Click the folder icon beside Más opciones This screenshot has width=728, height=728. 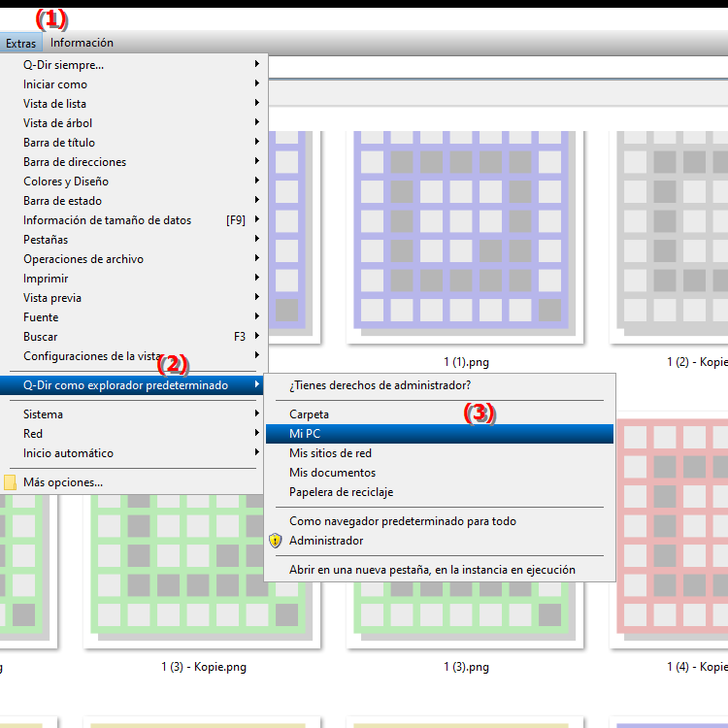coord(10,482)
